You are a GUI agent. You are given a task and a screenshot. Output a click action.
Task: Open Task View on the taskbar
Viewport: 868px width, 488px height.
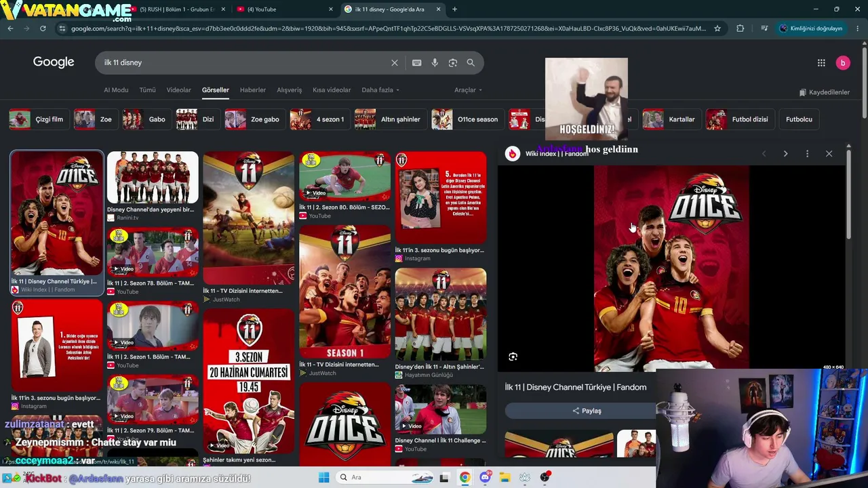coord(444,477)
